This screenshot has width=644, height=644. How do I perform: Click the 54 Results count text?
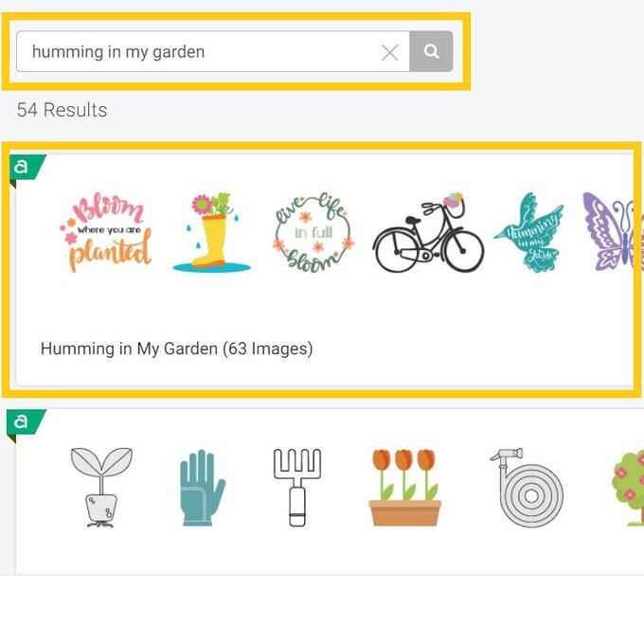click(62, 110)
